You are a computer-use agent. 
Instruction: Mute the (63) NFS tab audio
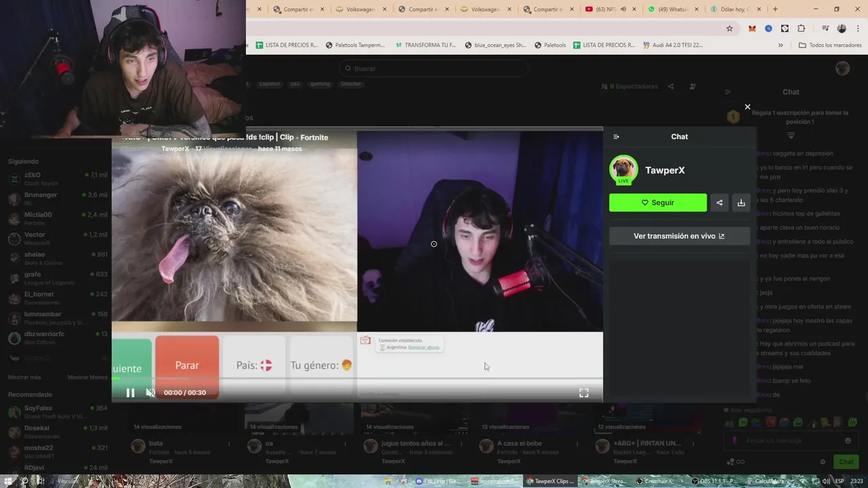click(x=623, y=9)
